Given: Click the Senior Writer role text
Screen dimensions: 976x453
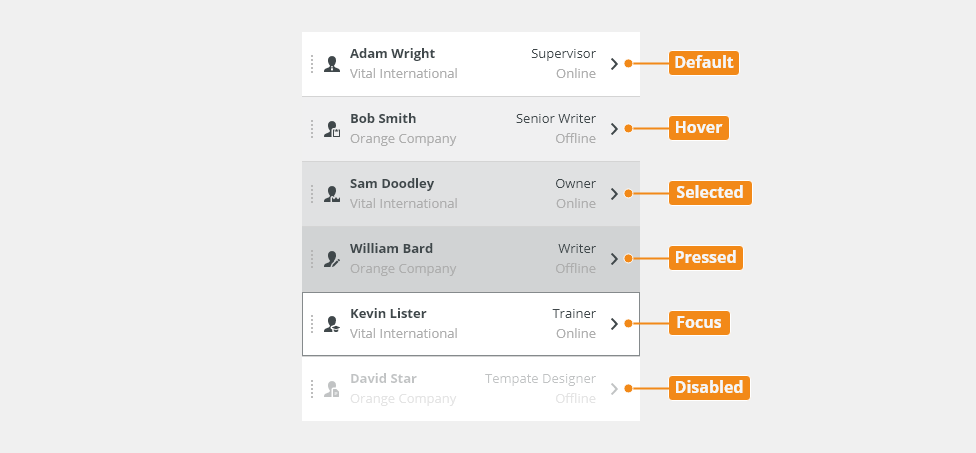Looking at the screenshot, I should click(556, 118).
